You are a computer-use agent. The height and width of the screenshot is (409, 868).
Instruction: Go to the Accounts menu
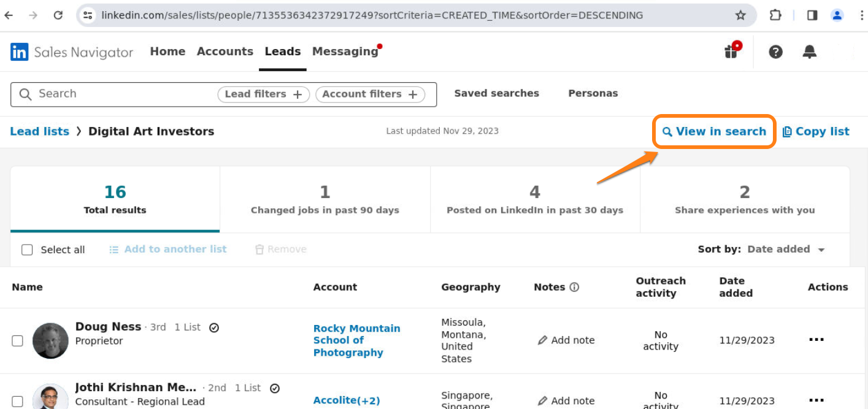pyautogui.click(x=225, y=52)
